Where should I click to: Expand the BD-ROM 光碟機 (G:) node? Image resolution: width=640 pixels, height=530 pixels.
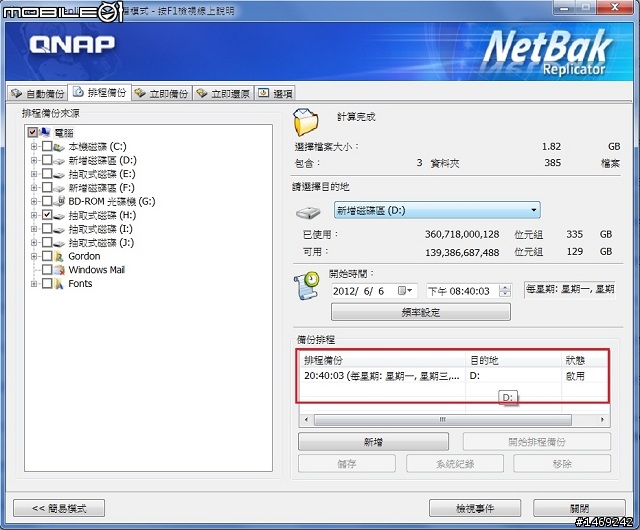click(34, 201)
